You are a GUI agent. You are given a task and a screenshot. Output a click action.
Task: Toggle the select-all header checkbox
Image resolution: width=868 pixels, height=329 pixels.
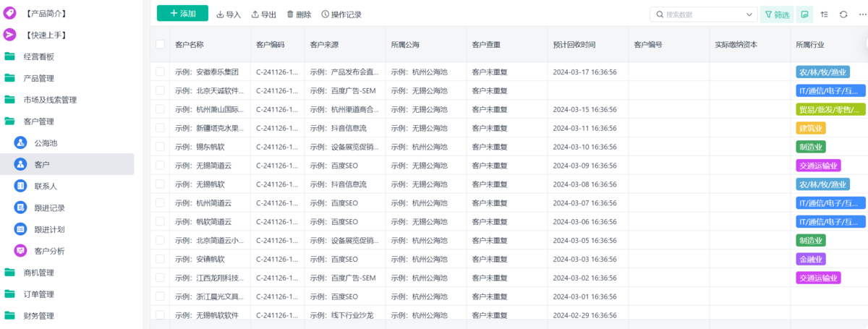(160, 44)
